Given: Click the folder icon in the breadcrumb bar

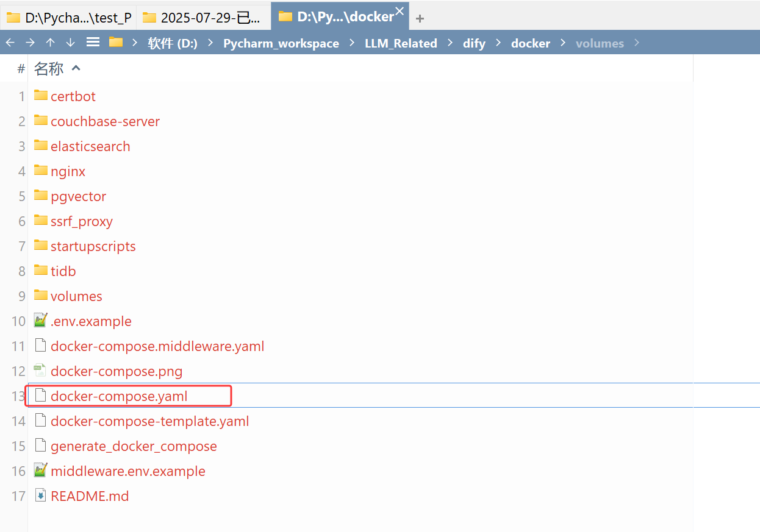Looking at the screenshot, I should coord(115,42).
